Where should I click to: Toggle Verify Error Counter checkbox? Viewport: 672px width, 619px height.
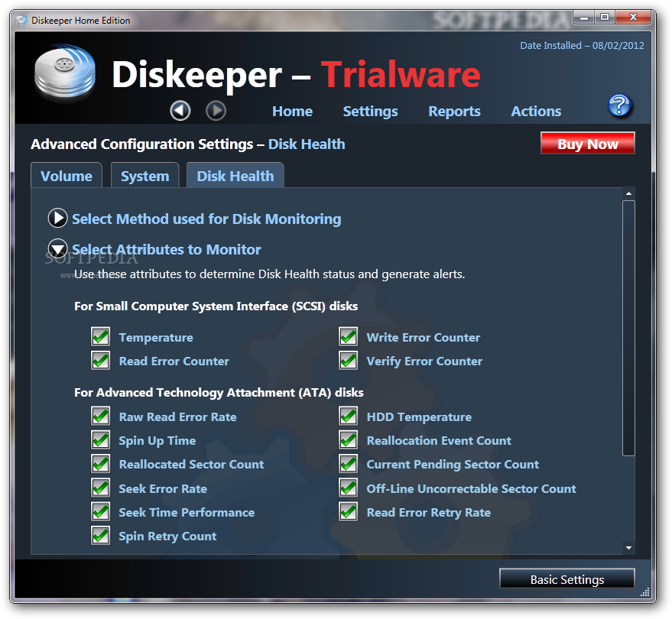(349, 361)
